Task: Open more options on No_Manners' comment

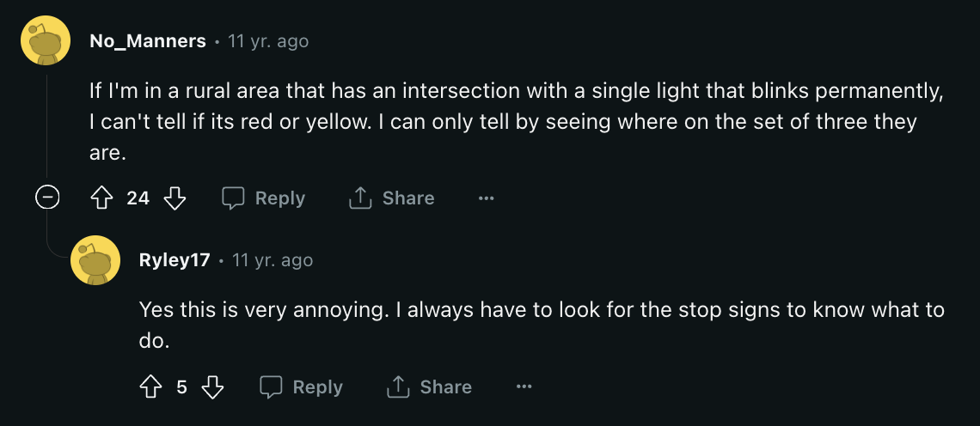Action: point(486,198)
